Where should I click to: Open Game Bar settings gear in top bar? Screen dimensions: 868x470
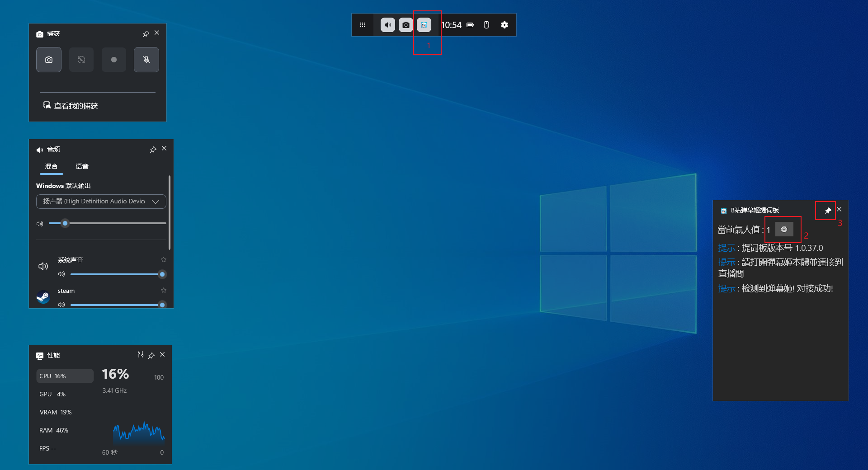pyautogui.click(x=505, y=25)
